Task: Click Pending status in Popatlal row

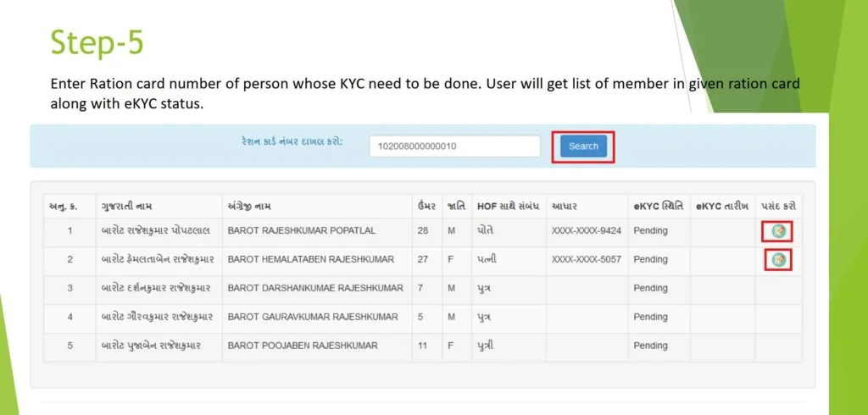Action: [x=650, y=230]
